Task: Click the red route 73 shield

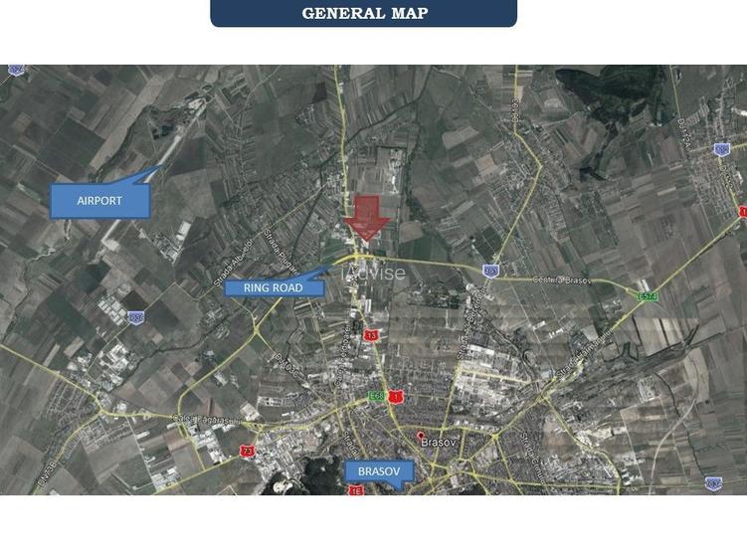Action: click(247, 452)
